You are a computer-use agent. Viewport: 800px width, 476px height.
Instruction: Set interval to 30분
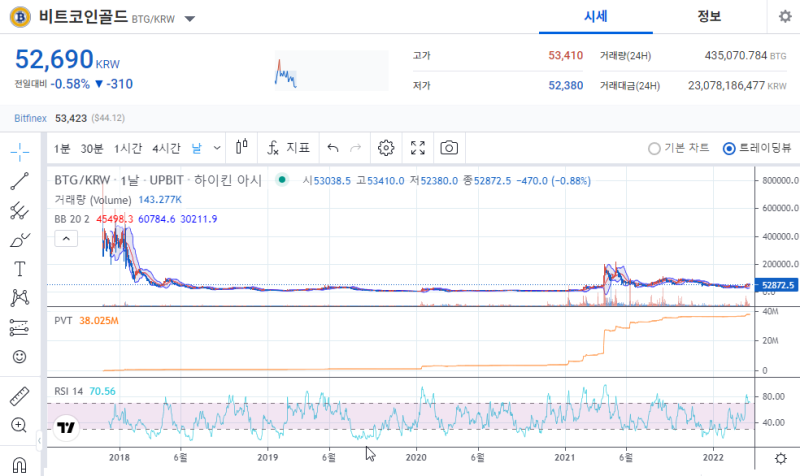coord(92,148)
